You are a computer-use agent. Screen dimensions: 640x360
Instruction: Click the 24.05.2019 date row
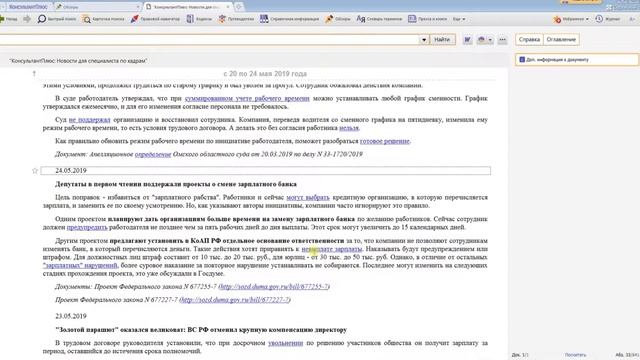click(266, 171)
